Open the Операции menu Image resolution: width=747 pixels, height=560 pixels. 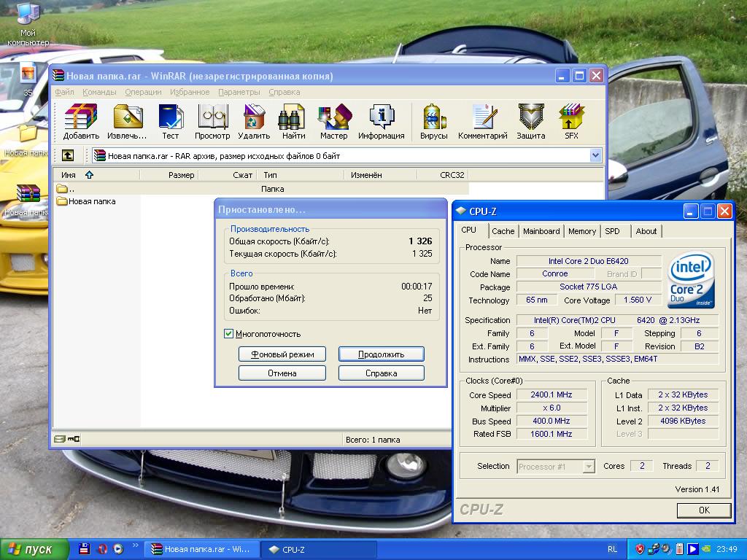click(x=143, y=92)
